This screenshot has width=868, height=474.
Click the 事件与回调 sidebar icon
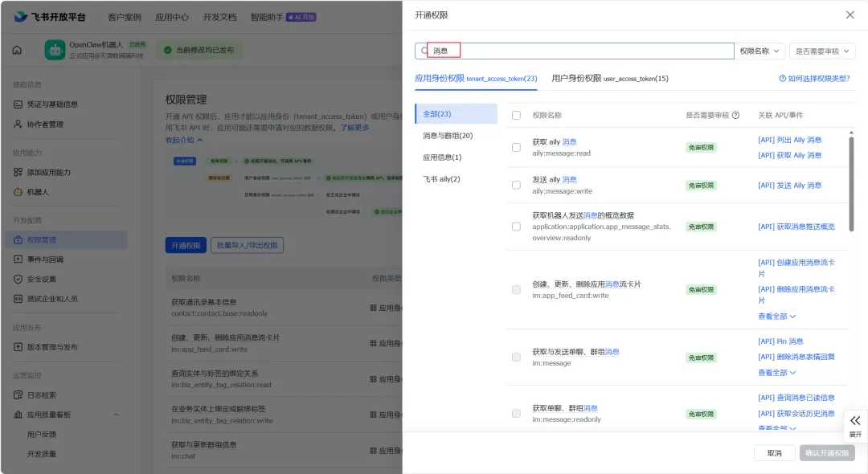coord(18,259)
